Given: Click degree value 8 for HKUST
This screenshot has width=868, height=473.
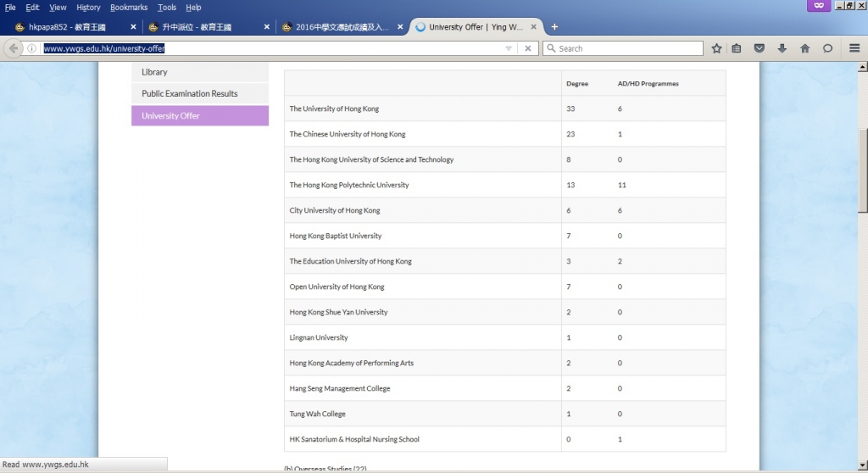Looking at the screenshot, I should click(569, 159).
